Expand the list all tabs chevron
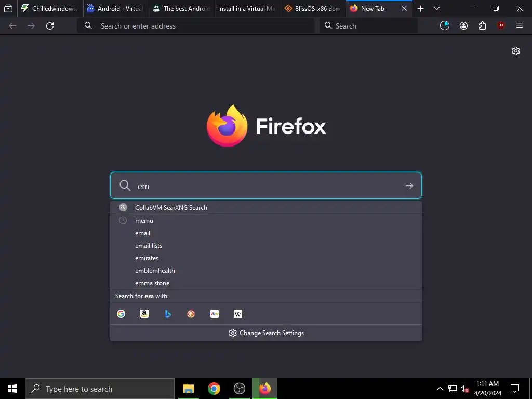This screenshot has width=532, height=399. [437, 8]
